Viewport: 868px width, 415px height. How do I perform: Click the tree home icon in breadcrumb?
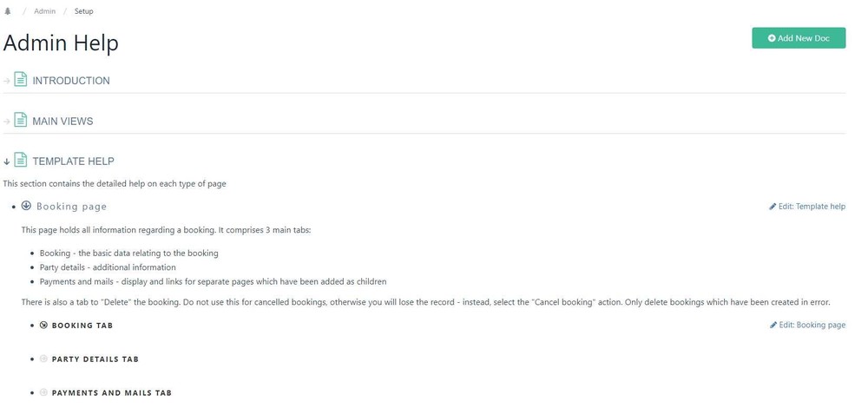[8, 11]
